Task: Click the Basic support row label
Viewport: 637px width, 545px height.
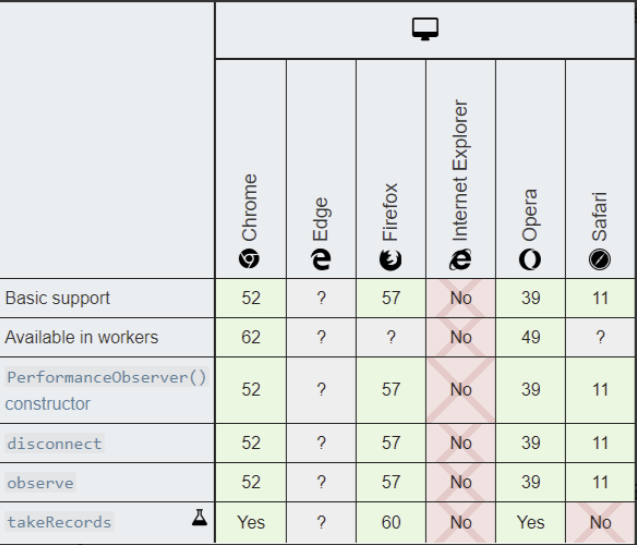Action: 57,298
